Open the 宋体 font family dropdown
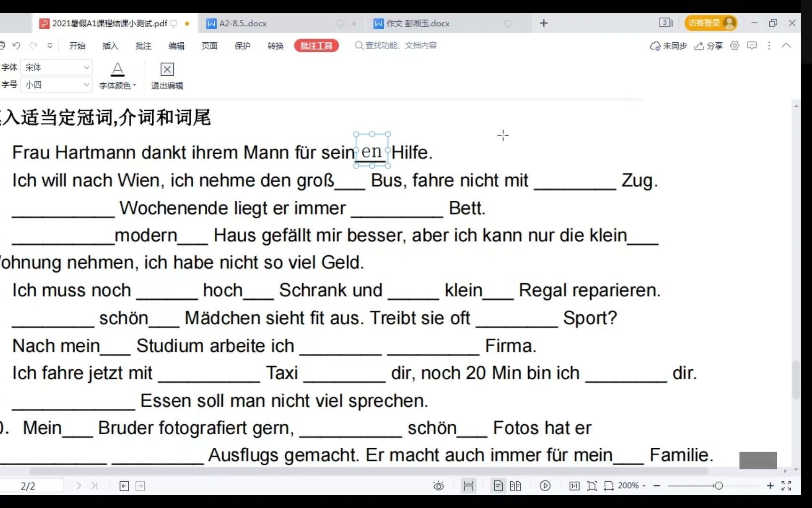This screenshot has width=812, height=508. (56, 67)
